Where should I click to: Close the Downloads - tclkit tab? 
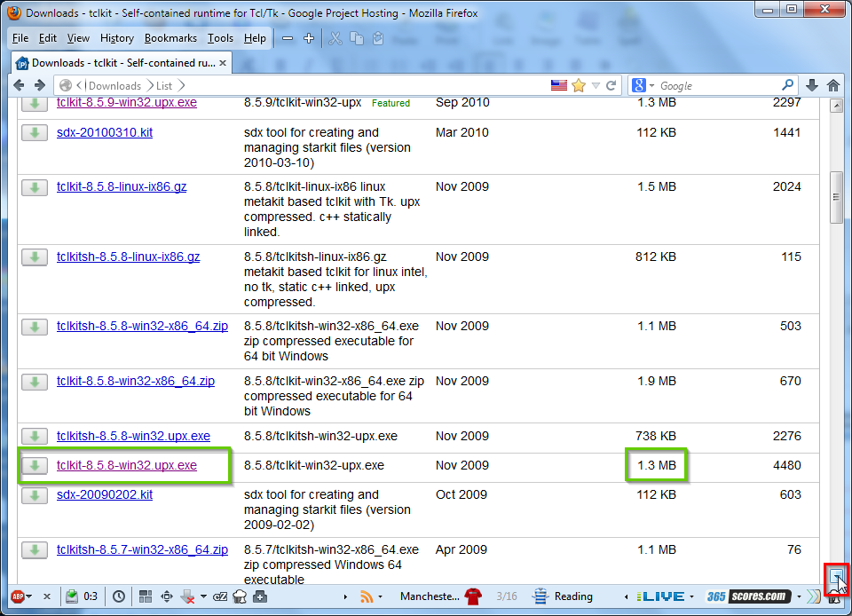point(222,63)
